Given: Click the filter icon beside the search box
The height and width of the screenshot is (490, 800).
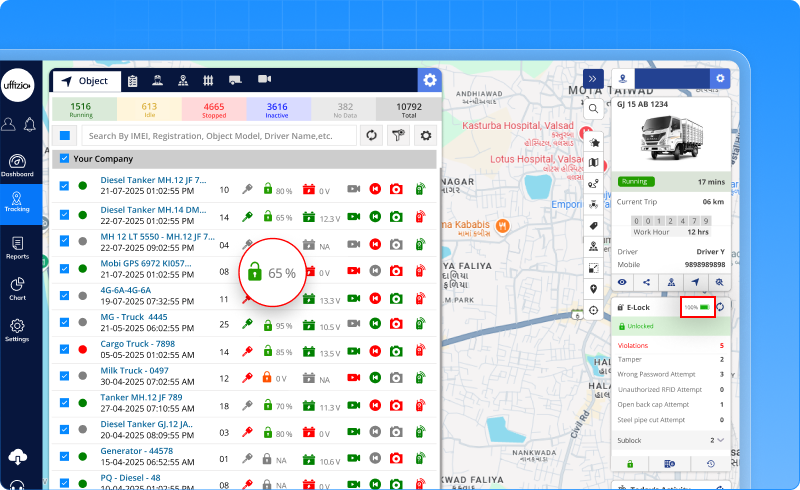Looking at the screenshot, I should 399,136.
